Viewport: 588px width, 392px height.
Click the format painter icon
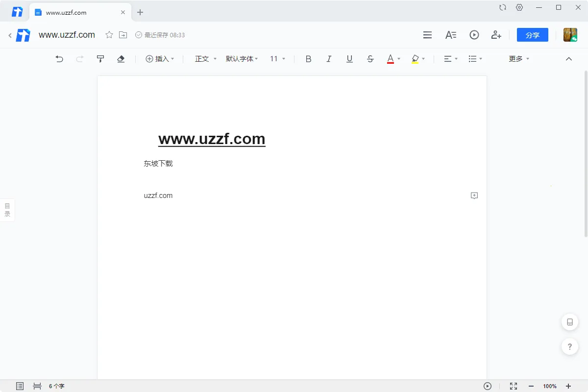(x=100, y=59)
